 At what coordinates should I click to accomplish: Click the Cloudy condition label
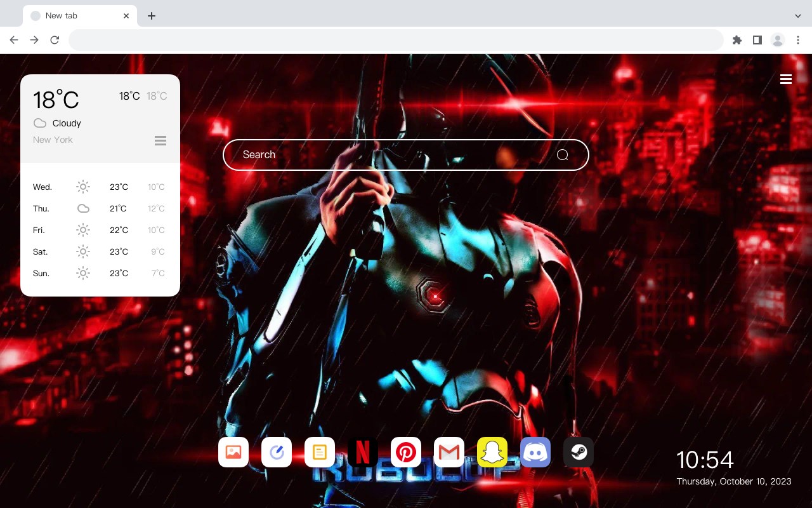click(67, 123)
